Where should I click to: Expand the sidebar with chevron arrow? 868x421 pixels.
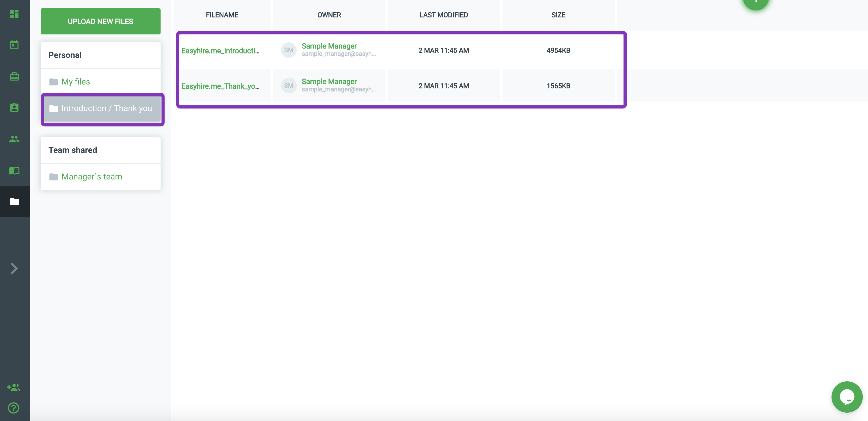(x=14, y=268)
